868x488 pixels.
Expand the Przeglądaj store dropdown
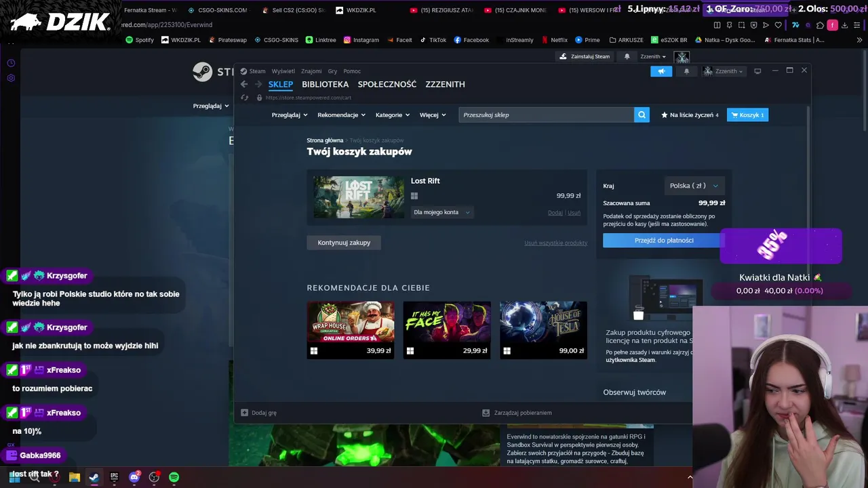pyautogui.click(x=290, y=115)
